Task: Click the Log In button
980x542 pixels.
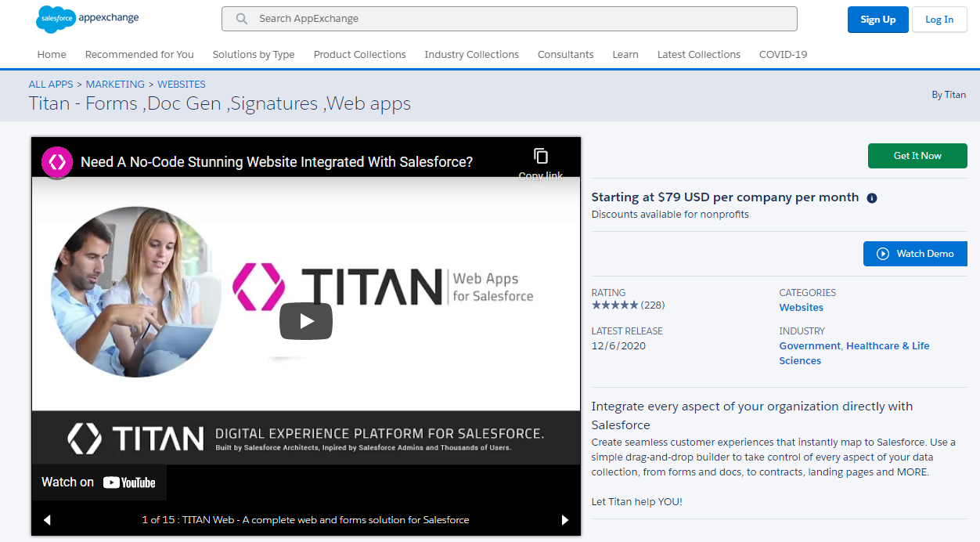Action: [939, 20]
